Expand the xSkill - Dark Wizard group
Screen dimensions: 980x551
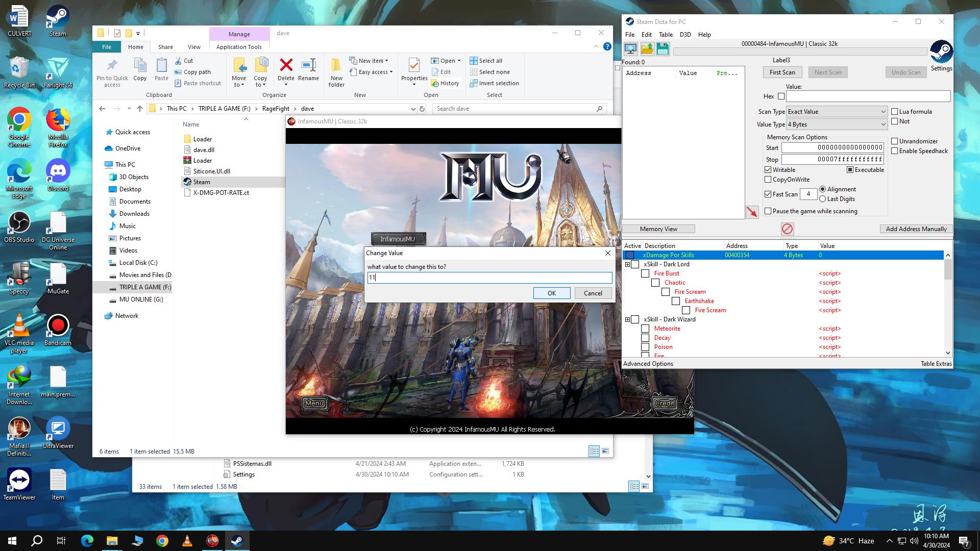coord(627,319)
